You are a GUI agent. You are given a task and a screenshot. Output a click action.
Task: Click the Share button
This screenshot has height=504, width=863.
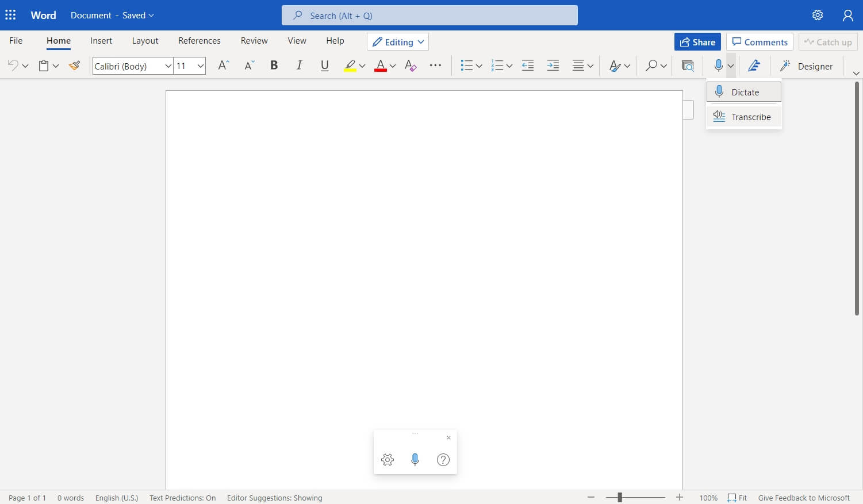click(x=697, y=42)
